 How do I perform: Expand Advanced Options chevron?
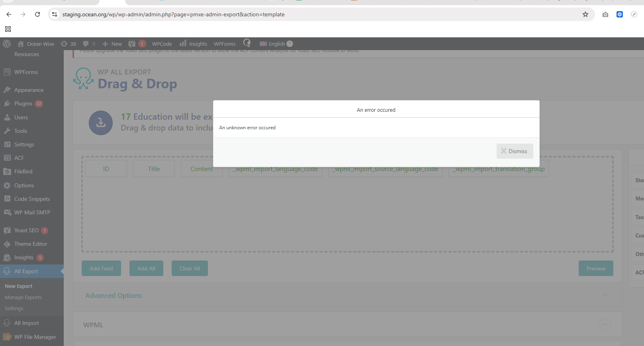605,295
